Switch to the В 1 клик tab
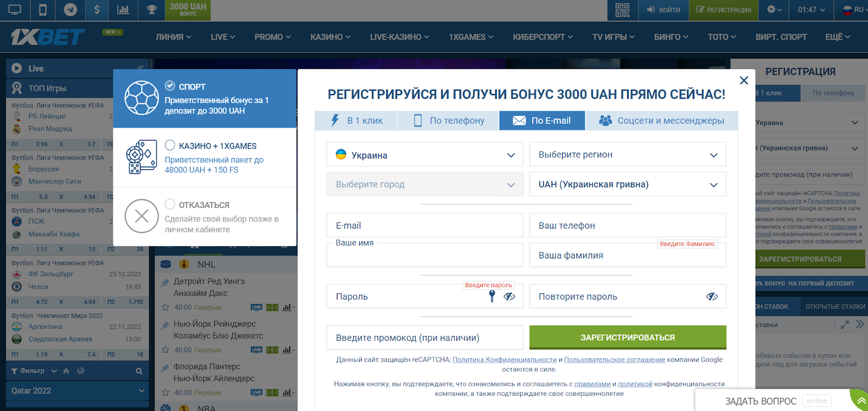 (x=356, y=121)
